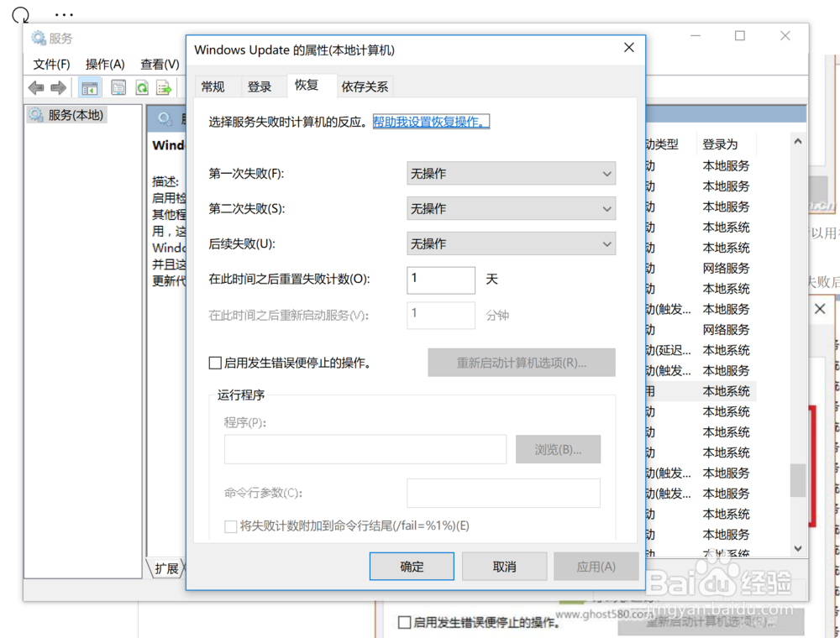Open the second failure action dropdown
The height and width of the screenshot is (638, 840).
pyautogui.click(x=511, y=209)
